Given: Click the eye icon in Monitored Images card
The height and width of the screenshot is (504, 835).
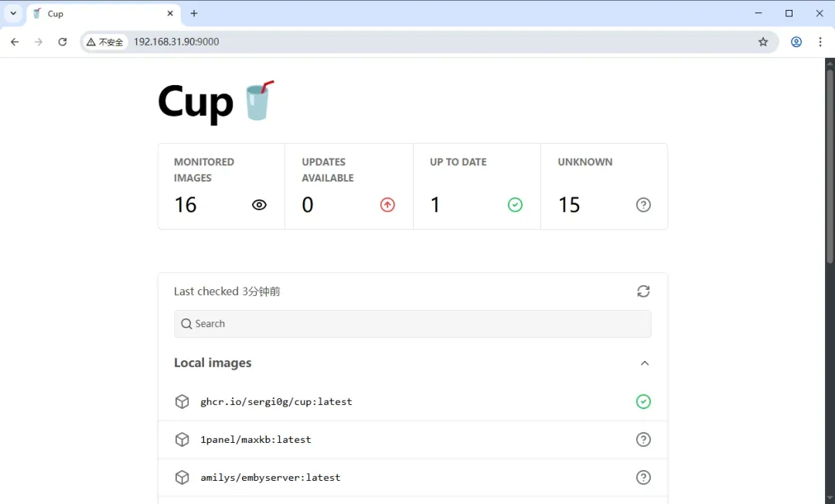Looking at the screenshot, I should [x=259, y=205].
